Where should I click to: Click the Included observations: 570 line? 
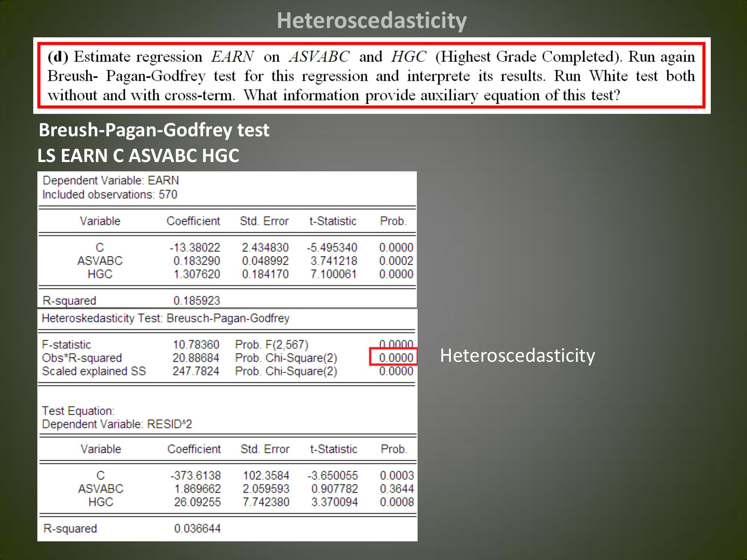coord(110,195)
